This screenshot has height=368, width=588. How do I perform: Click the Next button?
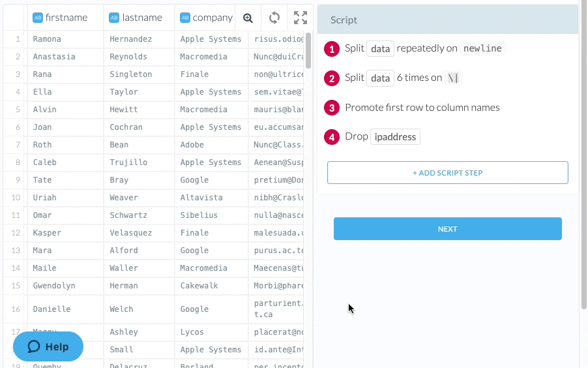[447, 229]
